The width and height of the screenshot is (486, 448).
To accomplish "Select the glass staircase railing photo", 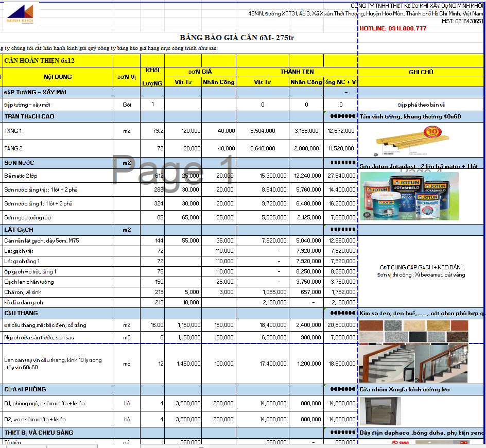I will click(x=413, y=364).
